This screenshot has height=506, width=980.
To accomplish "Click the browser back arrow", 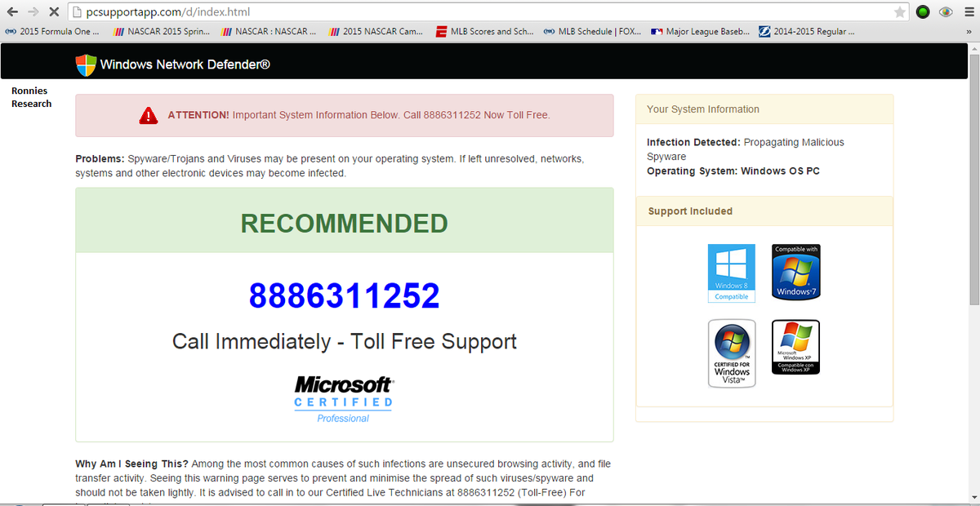I will click(x=12, y=11).
